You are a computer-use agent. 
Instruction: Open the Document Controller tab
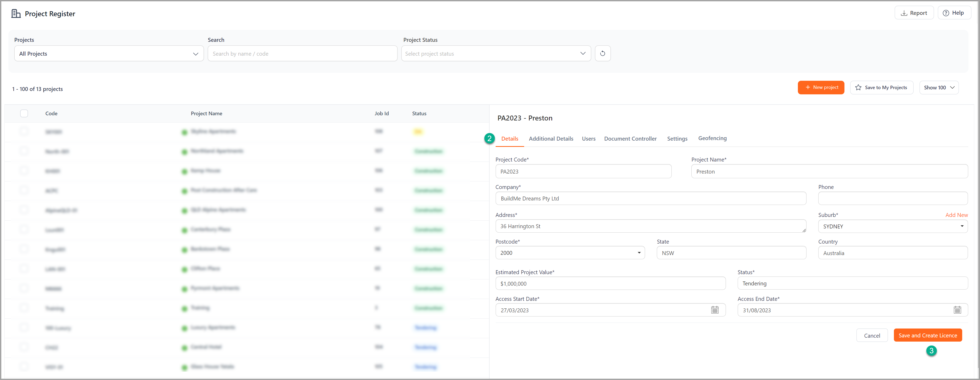tap(630, 139)
